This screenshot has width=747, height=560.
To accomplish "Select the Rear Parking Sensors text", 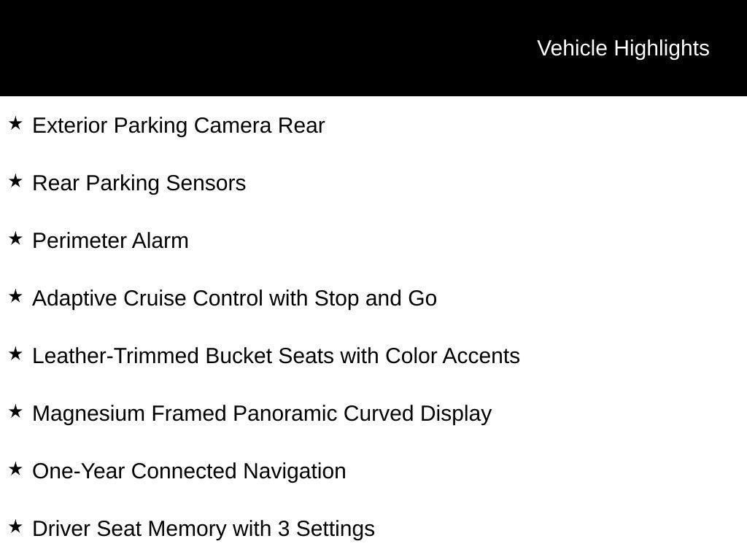I will click(139, 183).
